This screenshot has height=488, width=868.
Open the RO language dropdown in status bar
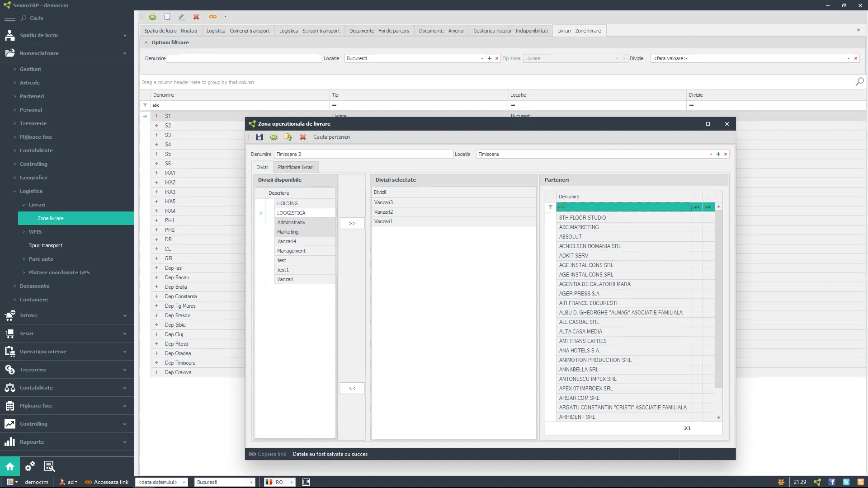point(292,482)
